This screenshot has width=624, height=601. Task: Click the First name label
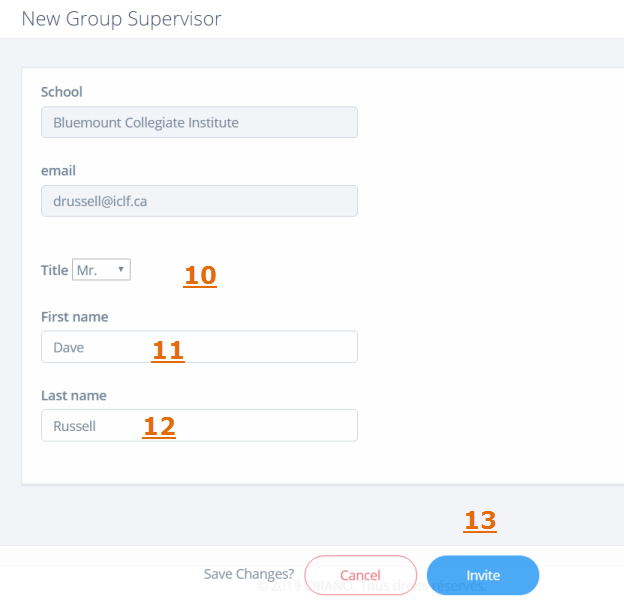[x=74, y=317]
